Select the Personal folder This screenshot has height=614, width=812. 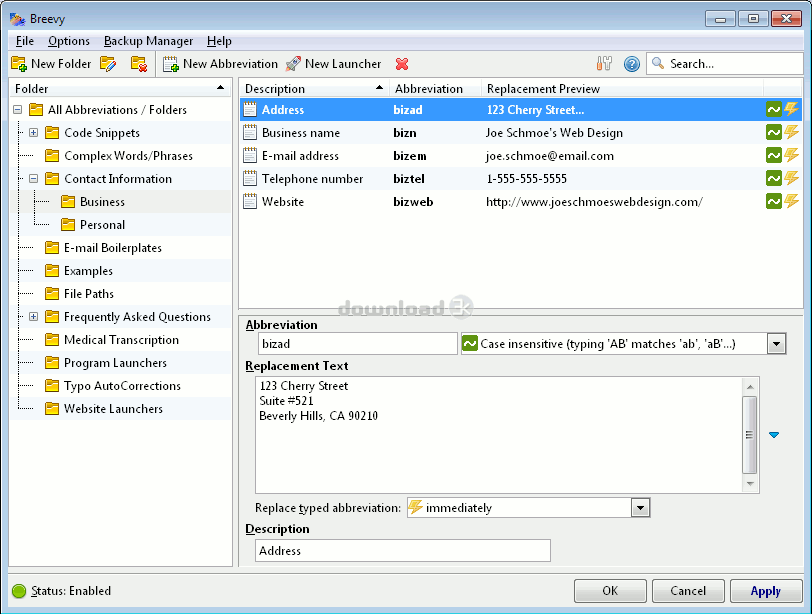coord(102,225)
